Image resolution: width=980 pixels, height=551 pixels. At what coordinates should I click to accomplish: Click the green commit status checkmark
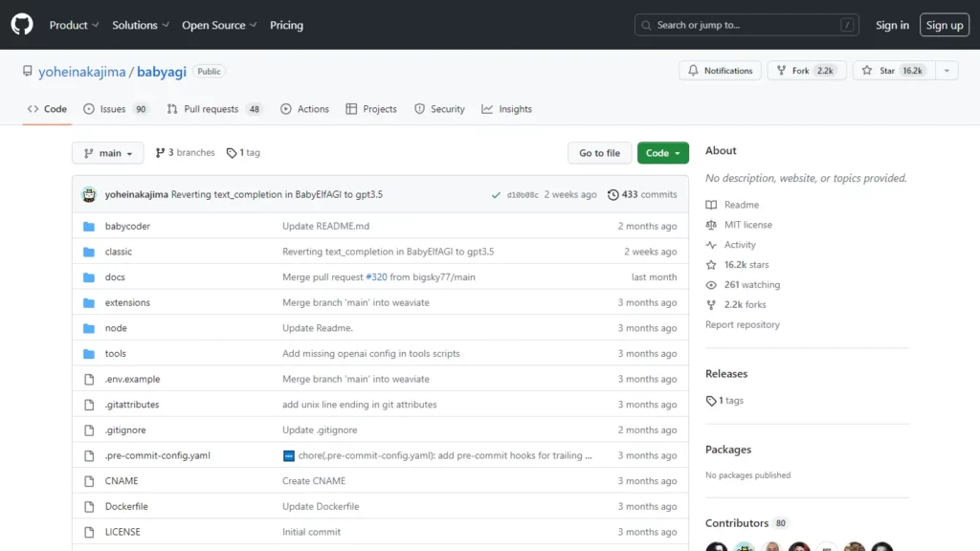(496, 195)
